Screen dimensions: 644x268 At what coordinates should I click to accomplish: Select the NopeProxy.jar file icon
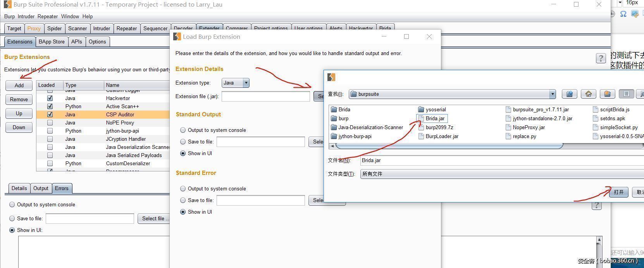point(508,127)
